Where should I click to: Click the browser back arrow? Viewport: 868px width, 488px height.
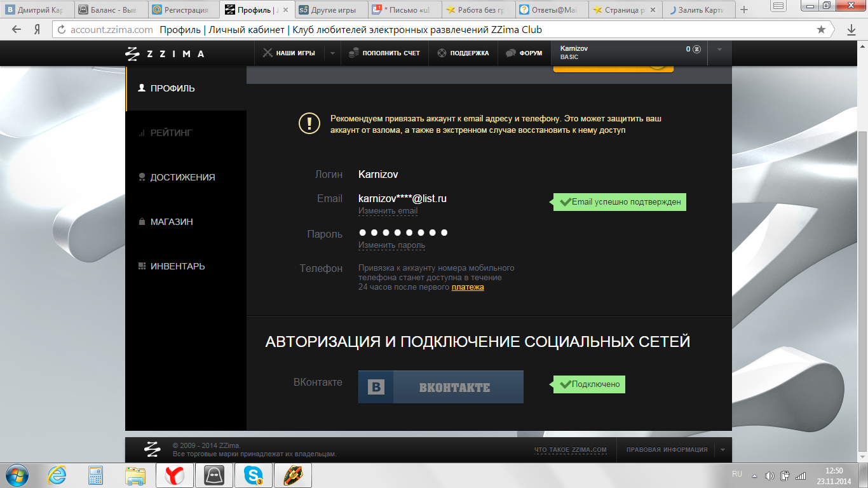[17, 30]
